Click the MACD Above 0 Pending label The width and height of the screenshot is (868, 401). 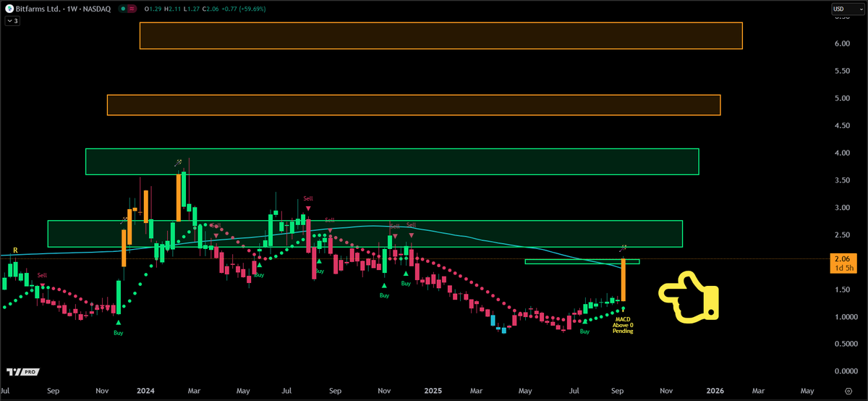click(x=624, y=325)
